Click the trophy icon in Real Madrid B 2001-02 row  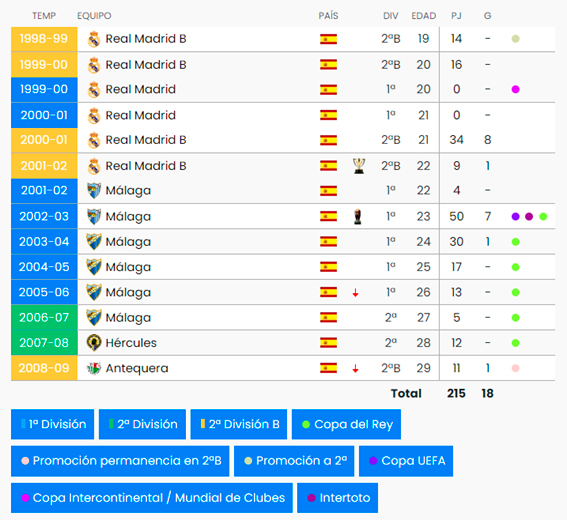tap(359, 166)
